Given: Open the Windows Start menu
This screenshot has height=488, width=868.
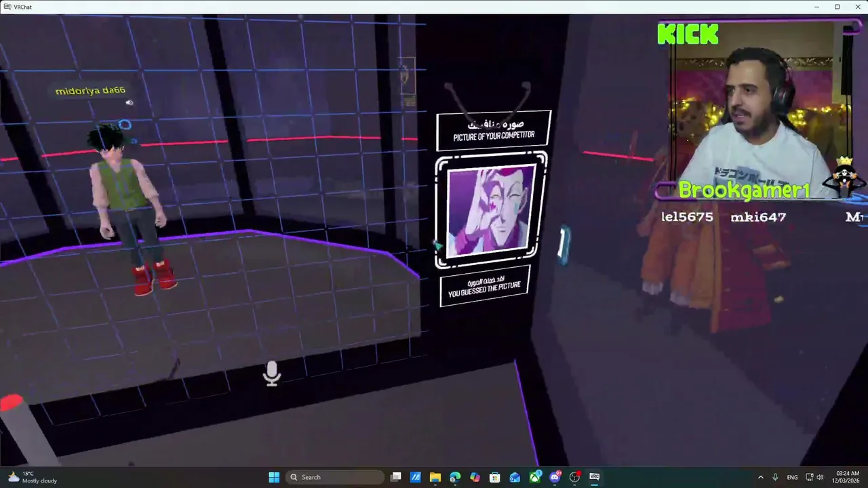Looking at the screenshot, I should pyautogui.click(x=274, y=477).
